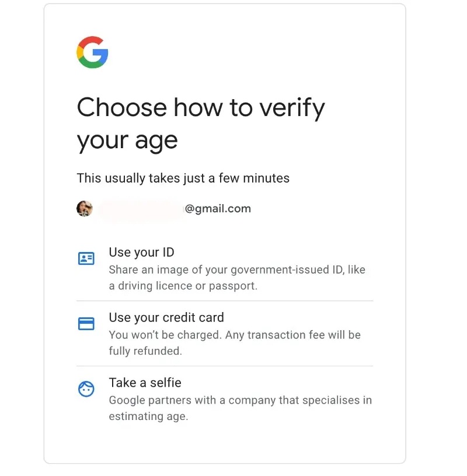The height and width of the screenshot is (476, 467).
Task: Click the gmail.com email address
Action: tap(219, 208)
